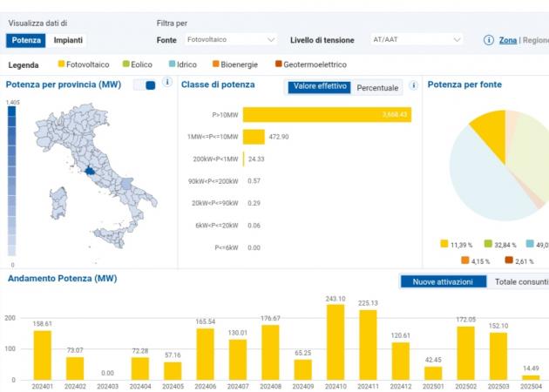The image size is (549, 392).
Task: Click info icon next to Percentuale toggle
Action: coord(414,85)
